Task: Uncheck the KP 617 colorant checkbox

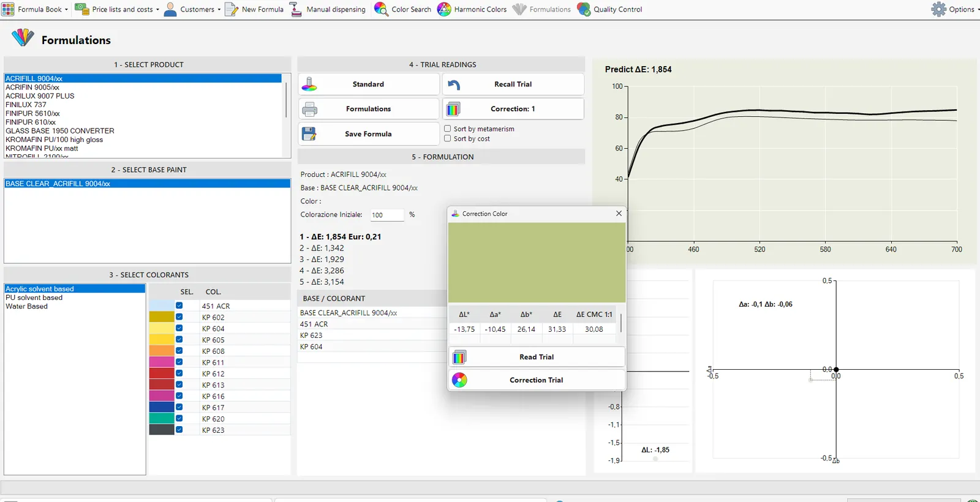Action: [179, 407]
